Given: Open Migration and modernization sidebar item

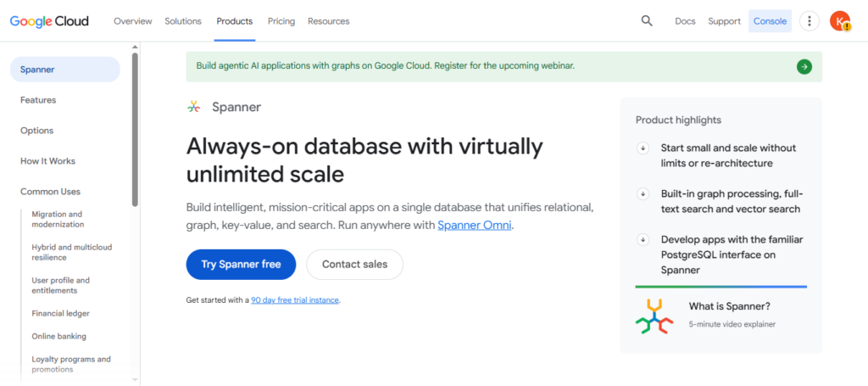Looking at the screenshot, I should (x=58, y=220).
